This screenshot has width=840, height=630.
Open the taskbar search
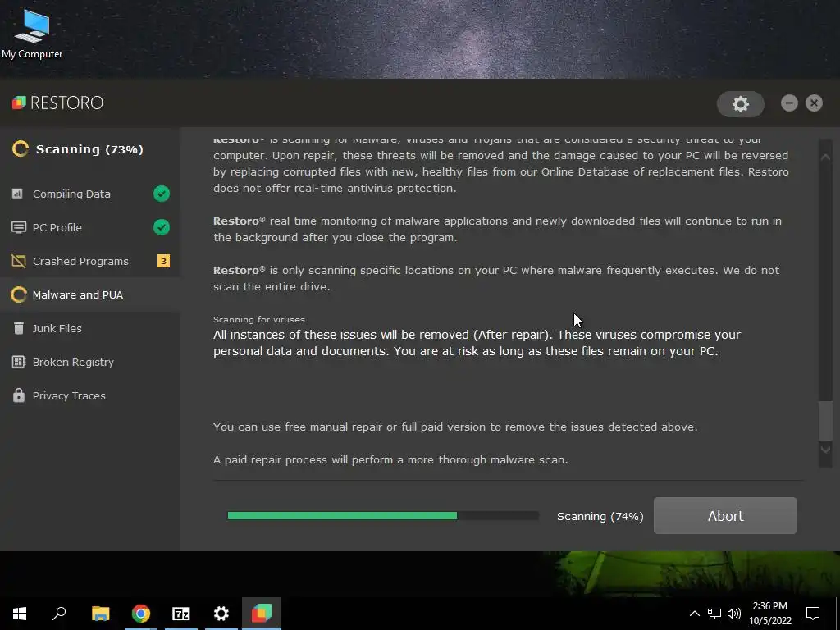click(x=59, y=614)
